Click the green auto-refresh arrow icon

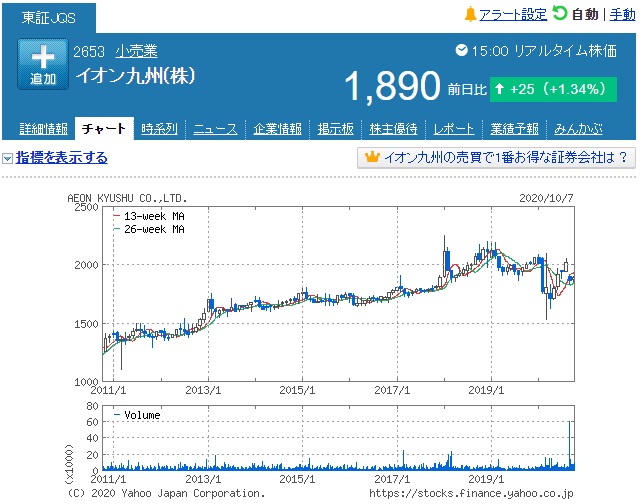coord(559,13)
